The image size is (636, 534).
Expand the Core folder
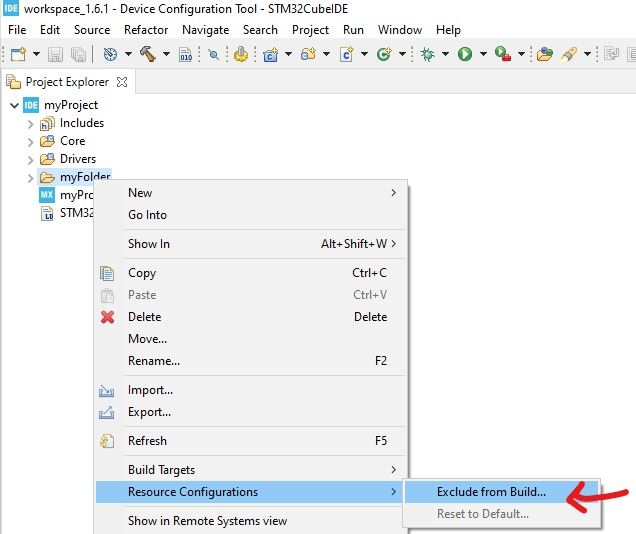(30, 142)
